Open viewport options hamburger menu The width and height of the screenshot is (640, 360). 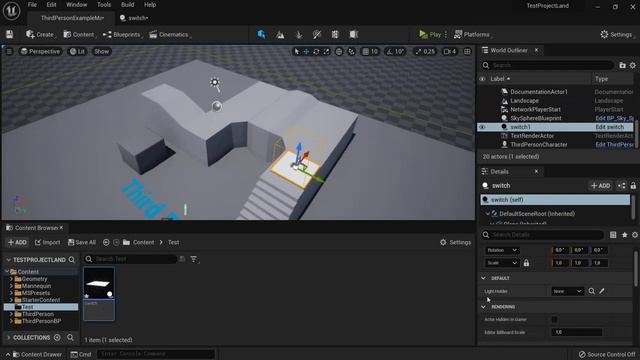pyautogui.click(x=9, y=51)
